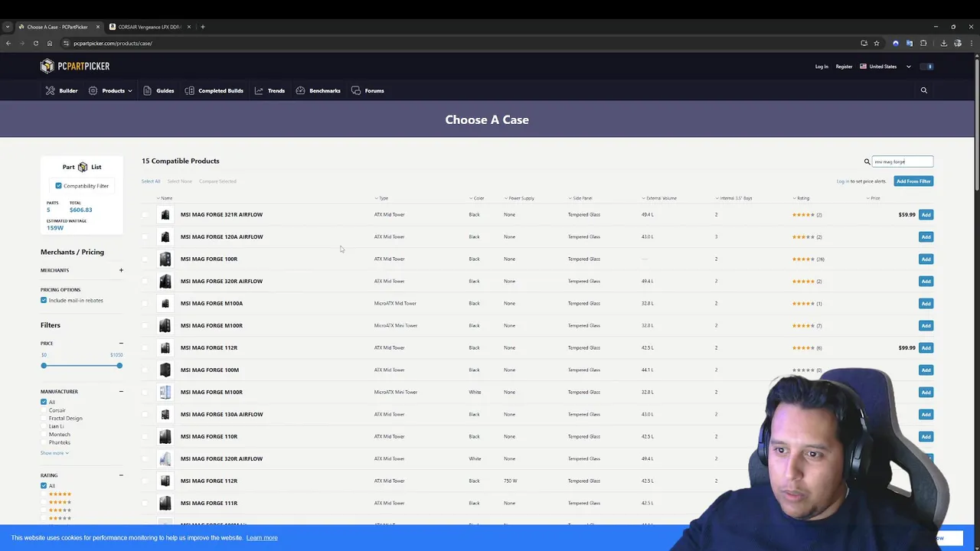Open the Trends page

coord(269,90)
